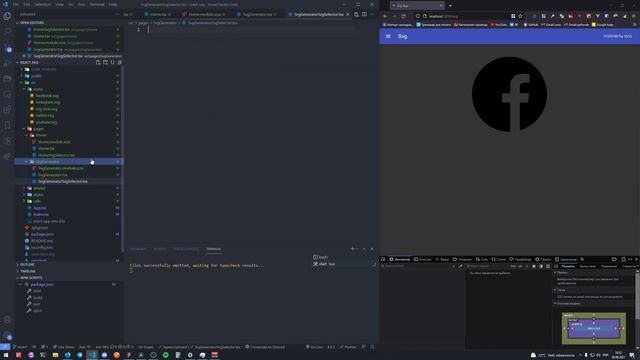The width and height of the screenshot is (640, 360).
Task: Open the Network tab in the DevTools
Action: tap(482, 259)
